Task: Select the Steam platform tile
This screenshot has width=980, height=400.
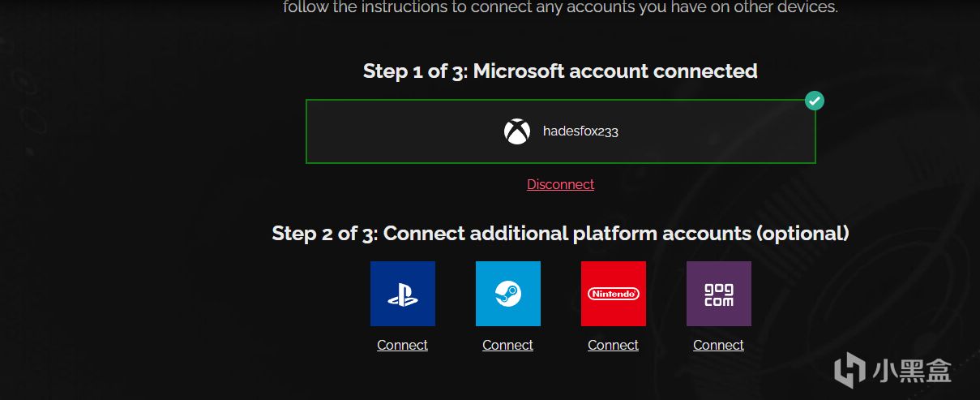Action: pos(508,294)
